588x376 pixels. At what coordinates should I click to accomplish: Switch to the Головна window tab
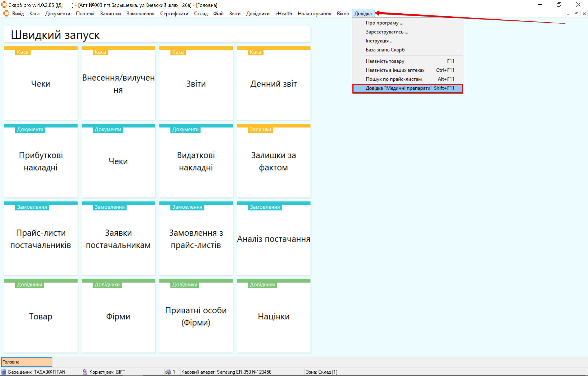(x=27, y=362)
